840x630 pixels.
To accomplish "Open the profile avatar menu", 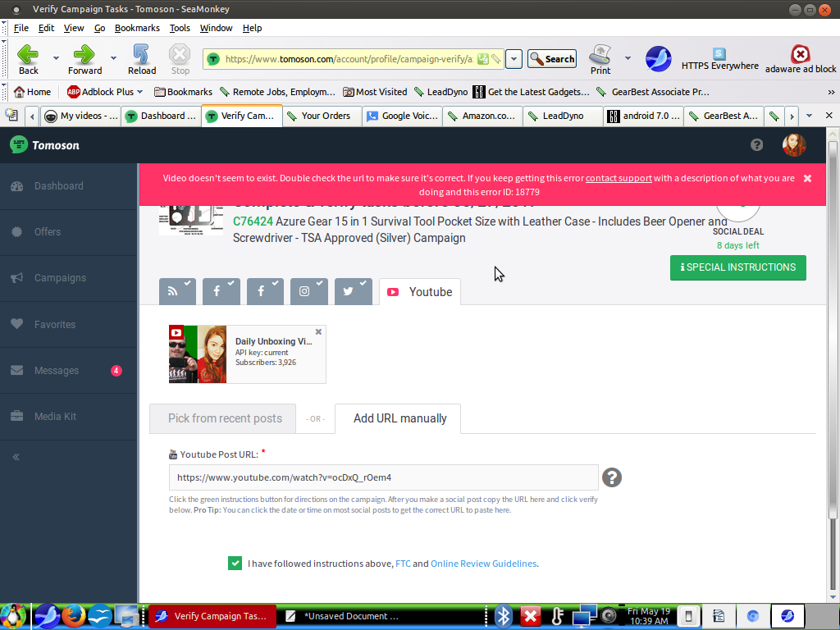I will (x=794, y=144).
